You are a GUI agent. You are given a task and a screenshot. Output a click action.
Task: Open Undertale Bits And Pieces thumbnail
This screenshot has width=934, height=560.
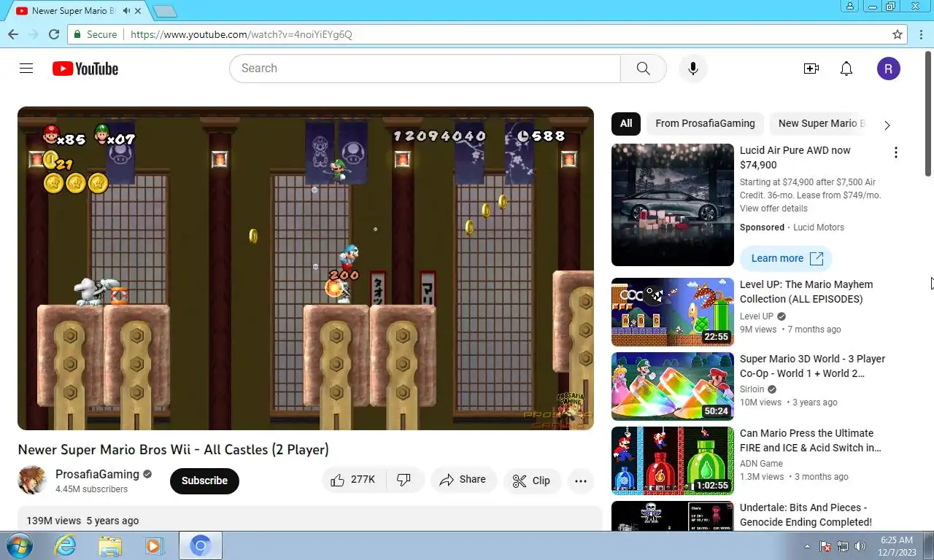point(673,516)
